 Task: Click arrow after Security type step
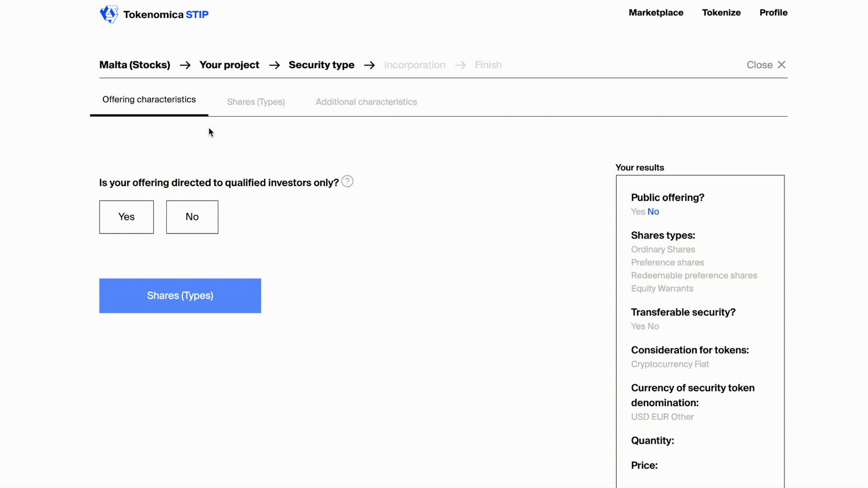(369, 65)
